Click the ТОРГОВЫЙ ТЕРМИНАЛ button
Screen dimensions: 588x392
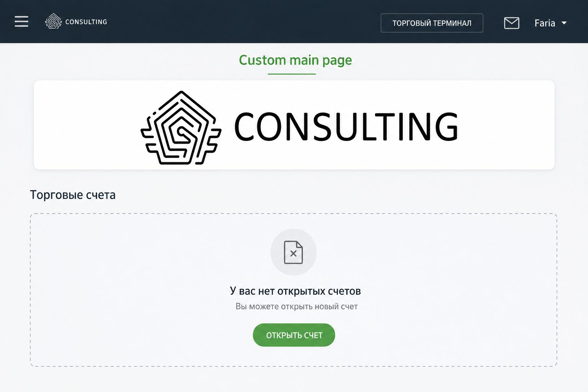432,23
